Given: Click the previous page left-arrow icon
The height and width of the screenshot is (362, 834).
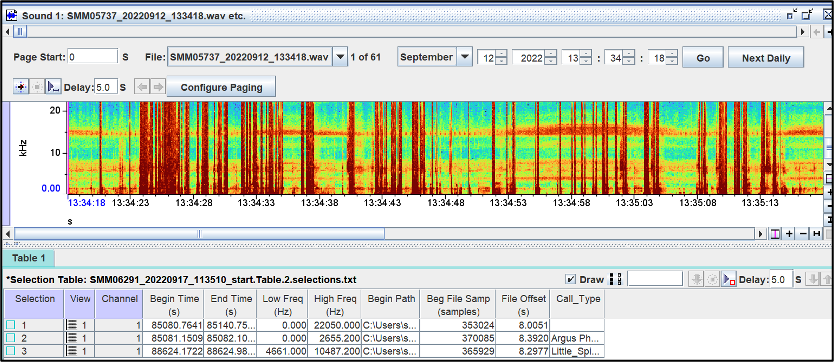Looking at the screenshot, I should (x=142, y=87).
